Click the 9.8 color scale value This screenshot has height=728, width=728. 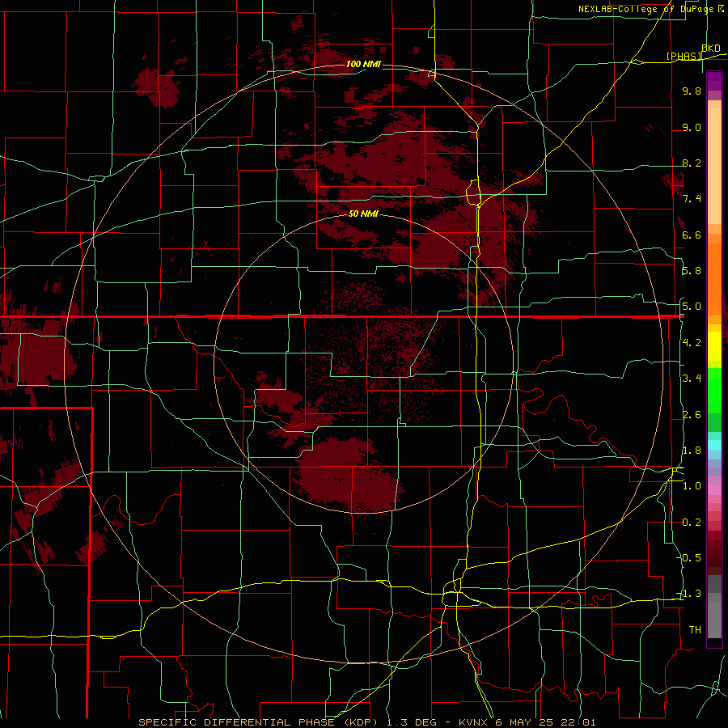[x=692, y=91]
